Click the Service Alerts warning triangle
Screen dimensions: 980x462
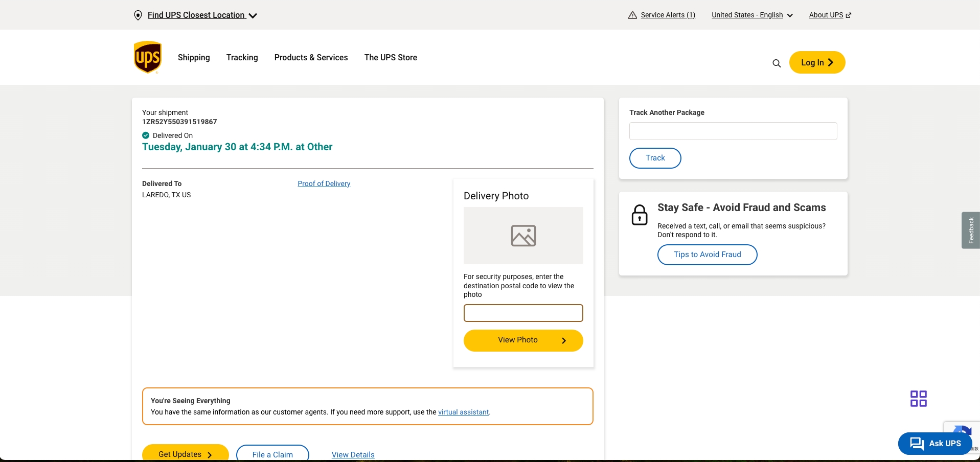point(632,15)
